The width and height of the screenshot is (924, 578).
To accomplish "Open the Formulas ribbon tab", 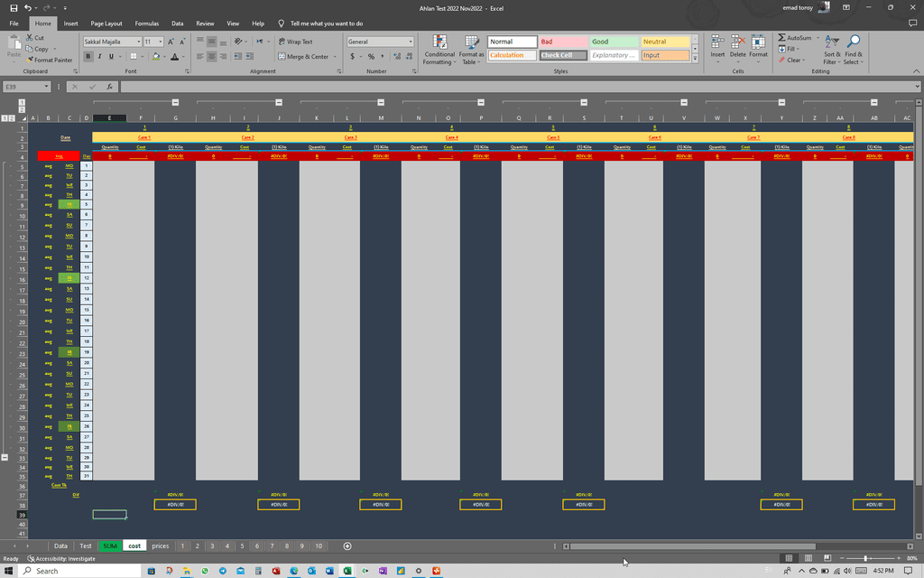I will [x=147, y=23].
